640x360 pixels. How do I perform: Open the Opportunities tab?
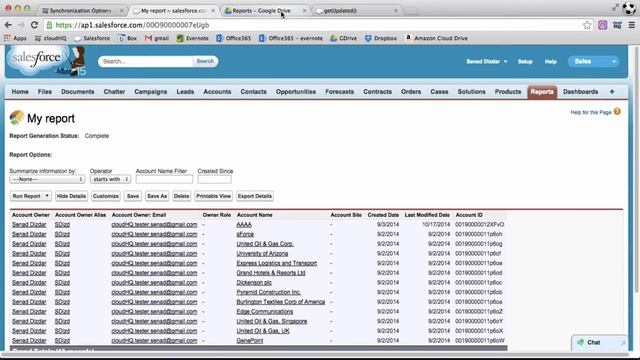(296, 92)
